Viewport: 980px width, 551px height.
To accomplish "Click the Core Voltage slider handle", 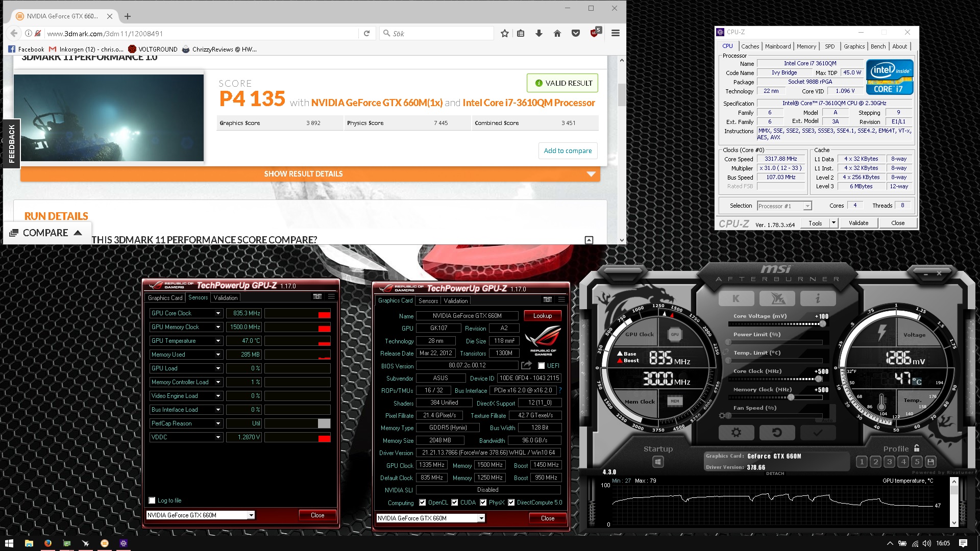I will click(x=822, y=323).
